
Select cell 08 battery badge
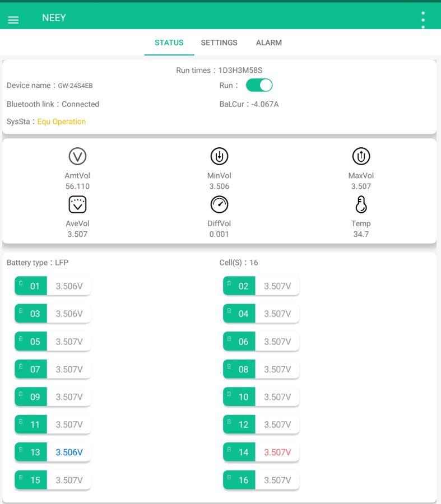click(239, 369)
